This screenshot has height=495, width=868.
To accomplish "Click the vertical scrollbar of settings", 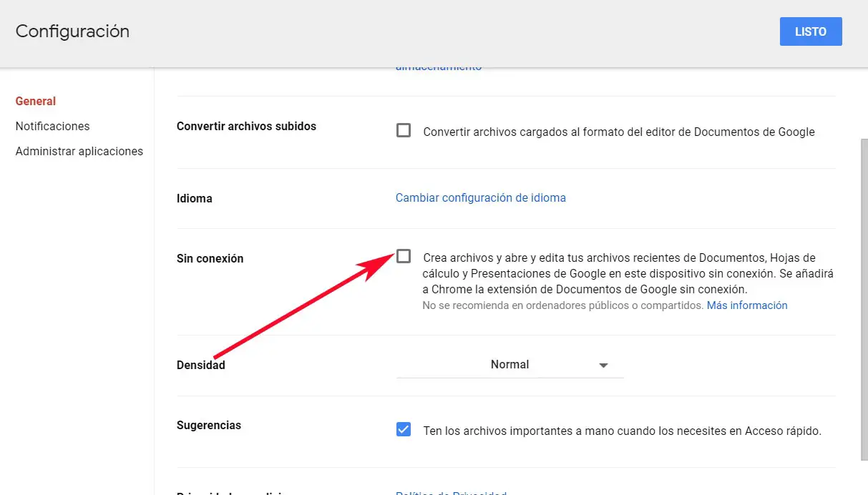I will coord(864,299).
